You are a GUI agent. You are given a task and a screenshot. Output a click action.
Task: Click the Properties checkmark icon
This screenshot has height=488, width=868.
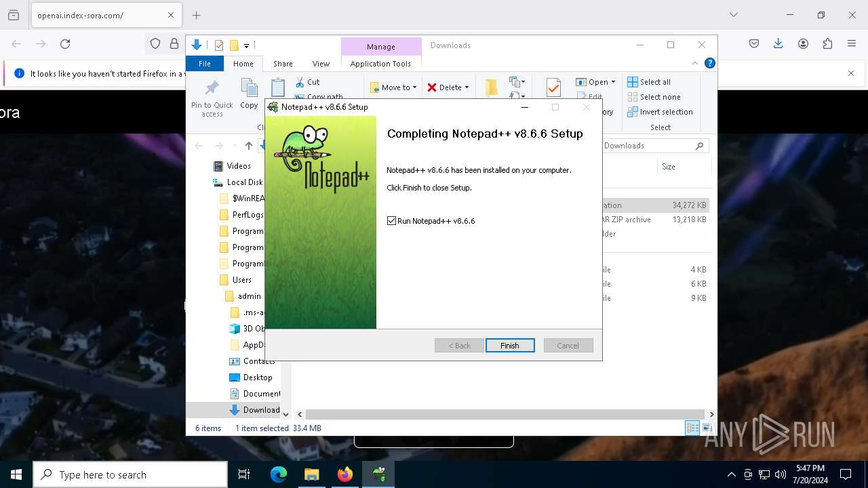tap(553, 87)
